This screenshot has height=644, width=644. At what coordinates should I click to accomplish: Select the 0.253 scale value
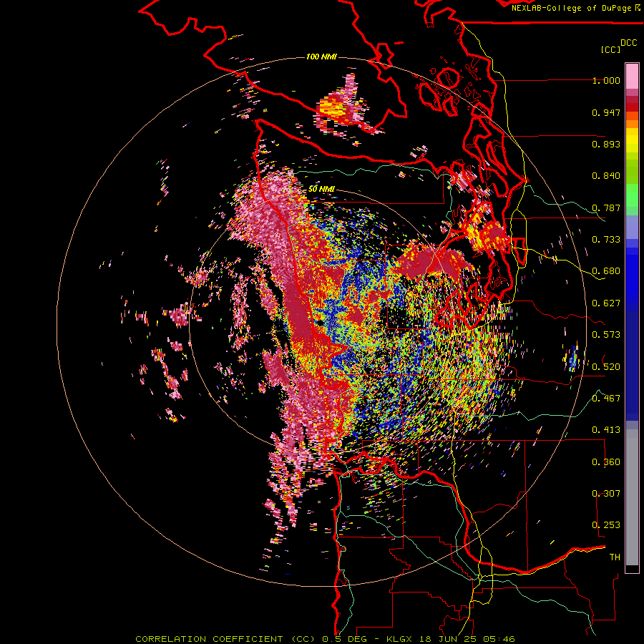[606, 525]
